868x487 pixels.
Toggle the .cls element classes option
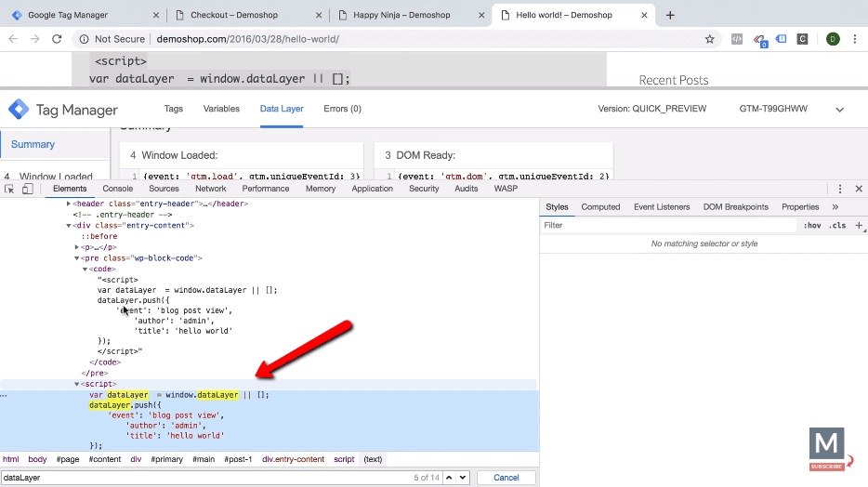(x=837, y=225)
